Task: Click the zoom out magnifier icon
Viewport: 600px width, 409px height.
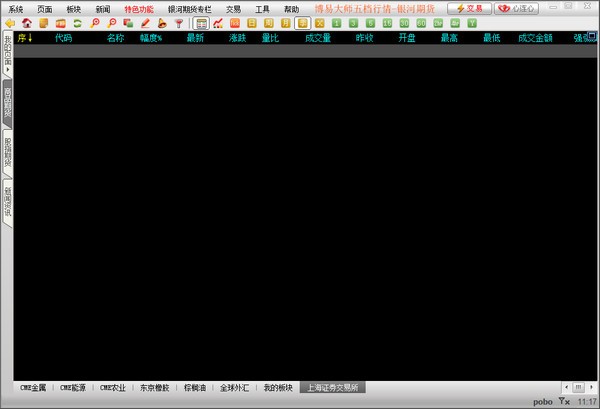Action: (111, 23)
